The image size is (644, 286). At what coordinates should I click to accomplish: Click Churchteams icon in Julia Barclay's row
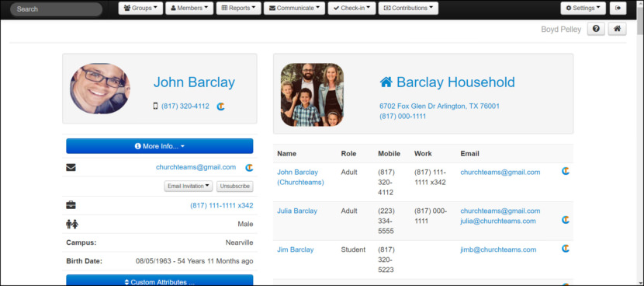[x=566, y=220]
